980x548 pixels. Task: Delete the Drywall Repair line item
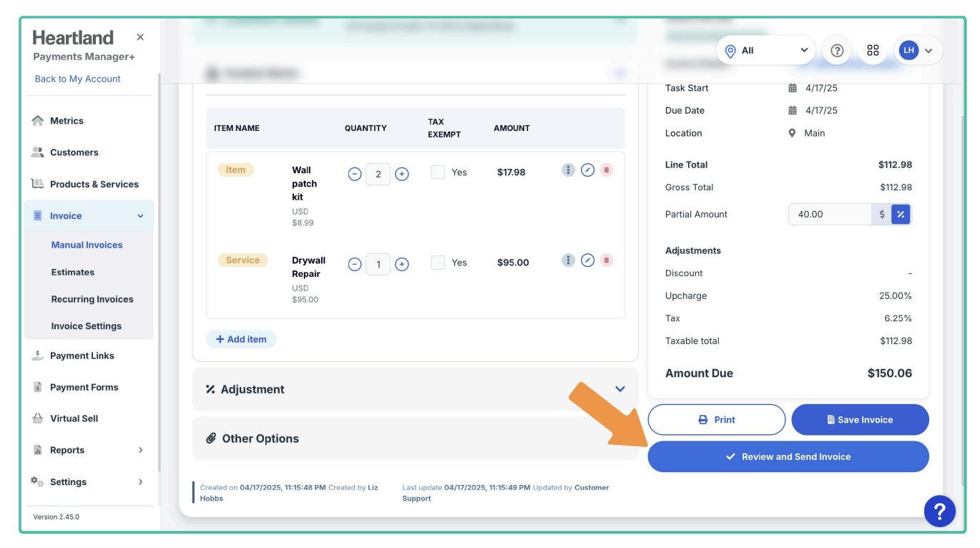click(607, 260)
